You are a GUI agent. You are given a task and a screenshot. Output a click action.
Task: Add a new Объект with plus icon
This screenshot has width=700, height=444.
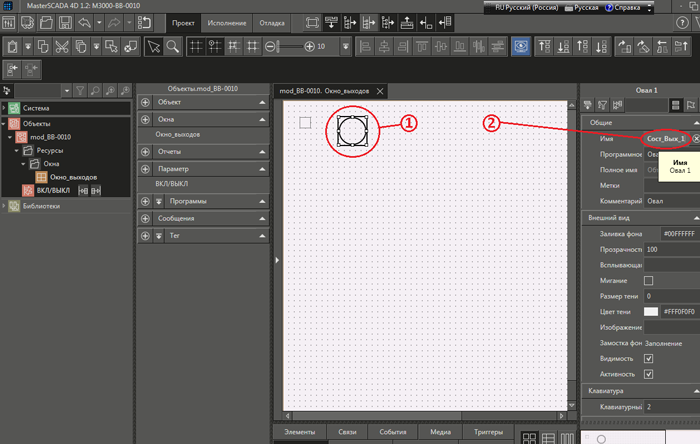click(146, 102)
